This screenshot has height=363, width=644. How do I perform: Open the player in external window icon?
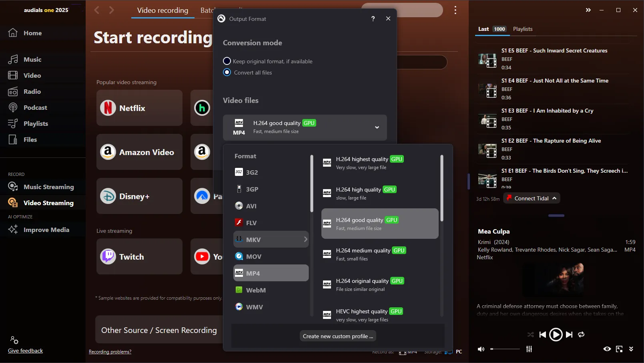tap(619, 349)
